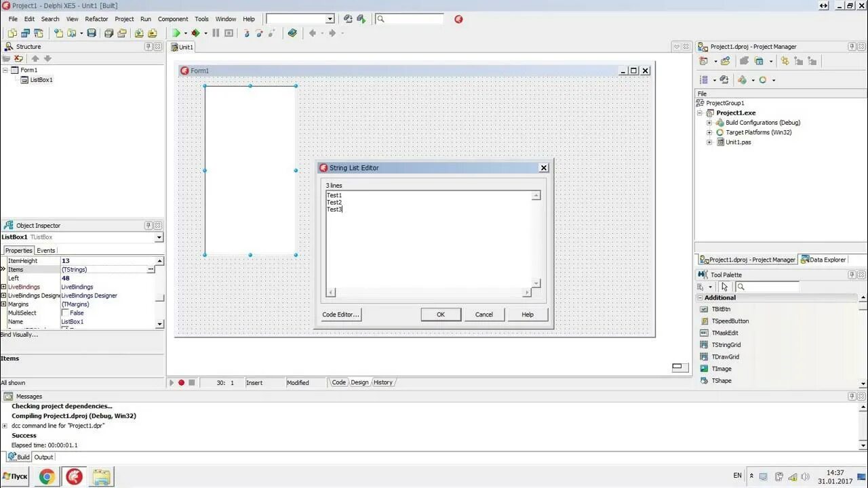868x488 pixels.
Task: Switch to the History tab of editor
Action: point(383,383)
